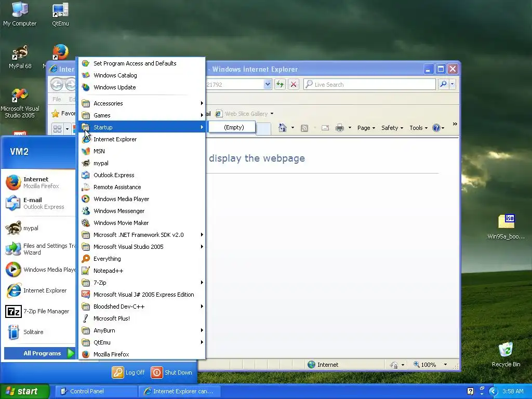Image resolution: width=532 pixels, height=399 pixels.
Task: Click Print icon in IE command bar
Action: pos(340,128)
